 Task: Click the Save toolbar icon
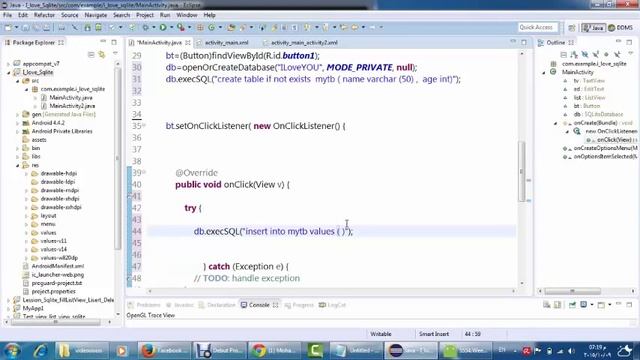click(x=25, y=27)
